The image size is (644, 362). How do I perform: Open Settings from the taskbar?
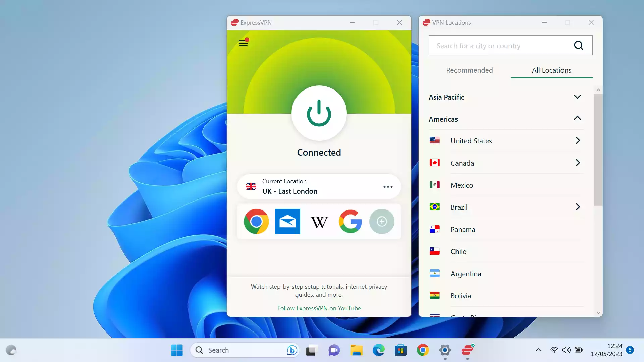pos(445,350)
